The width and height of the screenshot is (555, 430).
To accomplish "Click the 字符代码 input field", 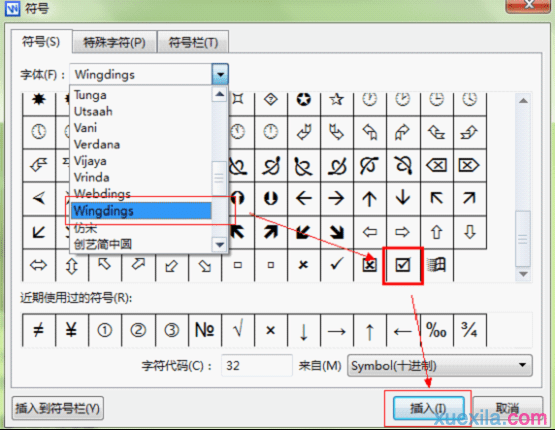I will coord(257,366).
